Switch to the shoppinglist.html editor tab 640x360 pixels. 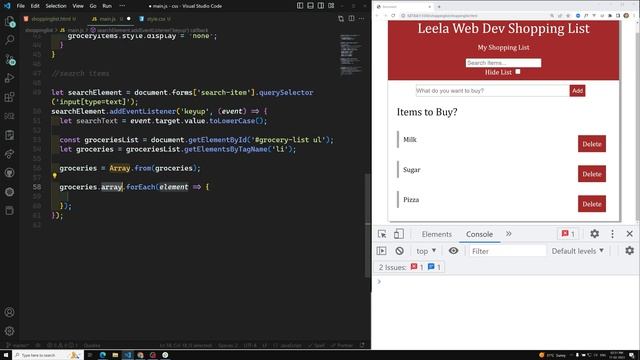51,19
